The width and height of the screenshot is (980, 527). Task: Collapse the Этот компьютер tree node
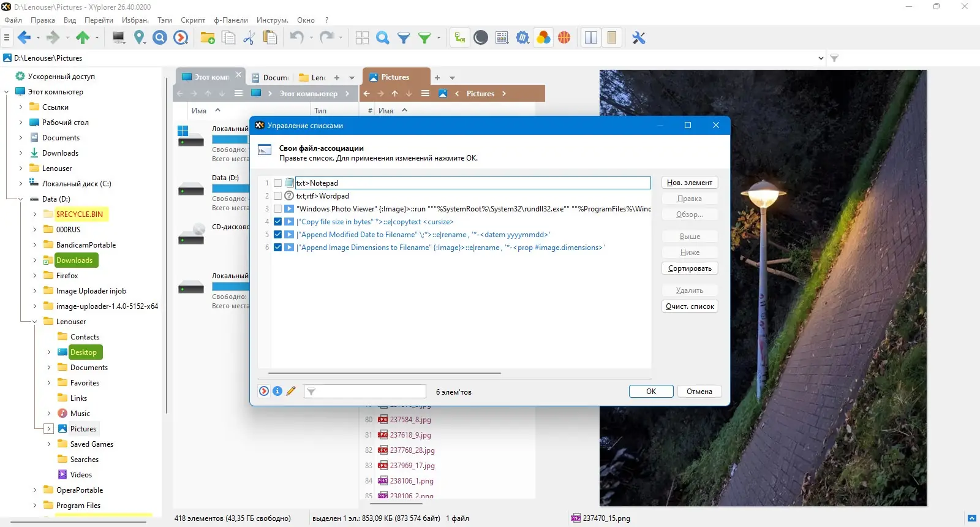click(x=7, y=92)
